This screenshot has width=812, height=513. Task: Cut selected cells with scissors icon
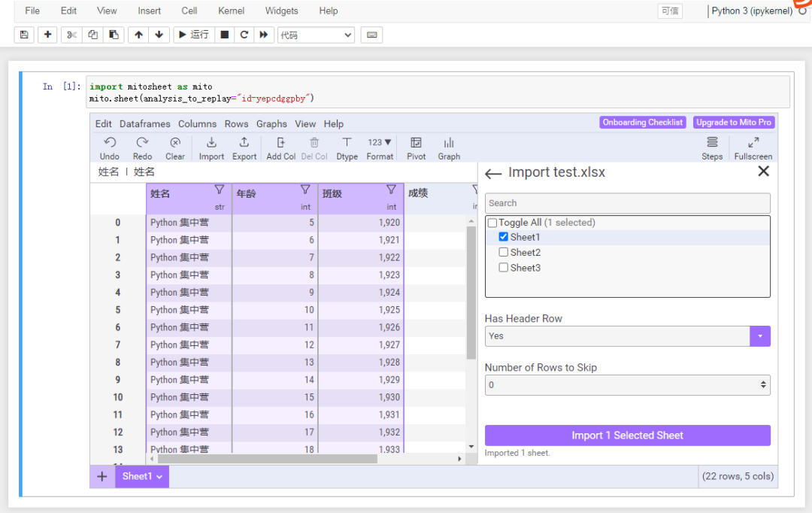(x=71, y=35)
